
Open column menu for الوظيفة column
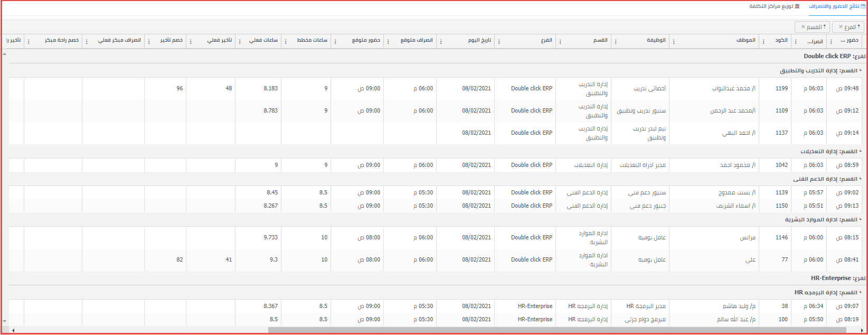coord(616,41)
